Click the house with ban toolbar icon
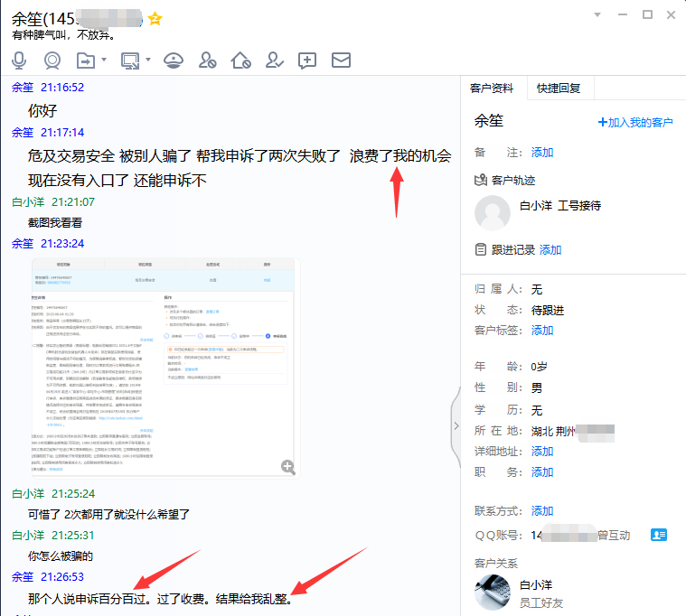 click(240, 61)
